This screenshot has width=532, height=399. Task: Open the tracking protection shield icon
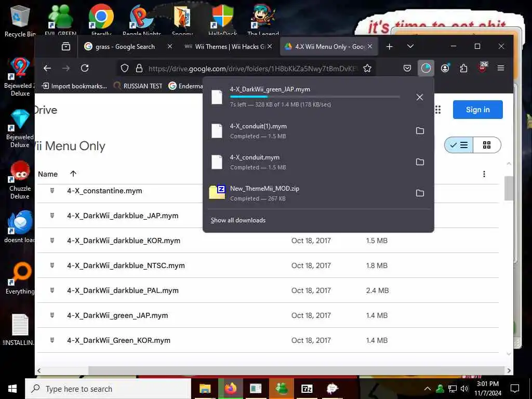click(125, 68)
